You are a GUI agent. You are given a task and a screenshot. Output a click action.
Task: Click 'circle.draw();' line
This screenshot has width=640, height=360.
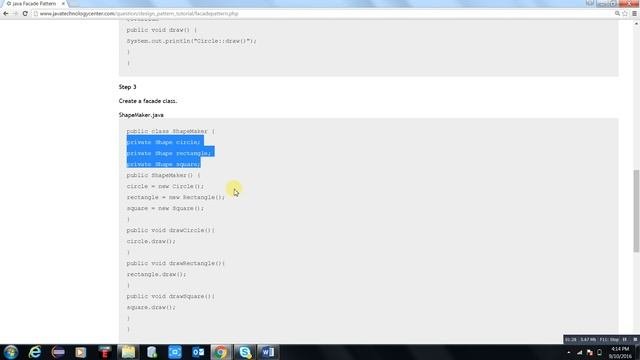coord(151,241)
